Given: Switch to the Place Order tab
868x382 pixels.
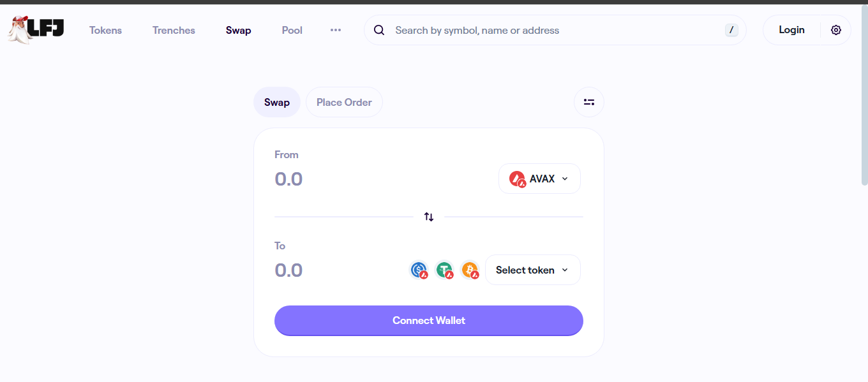Looking at the screenshot, I should coord(344,102).
